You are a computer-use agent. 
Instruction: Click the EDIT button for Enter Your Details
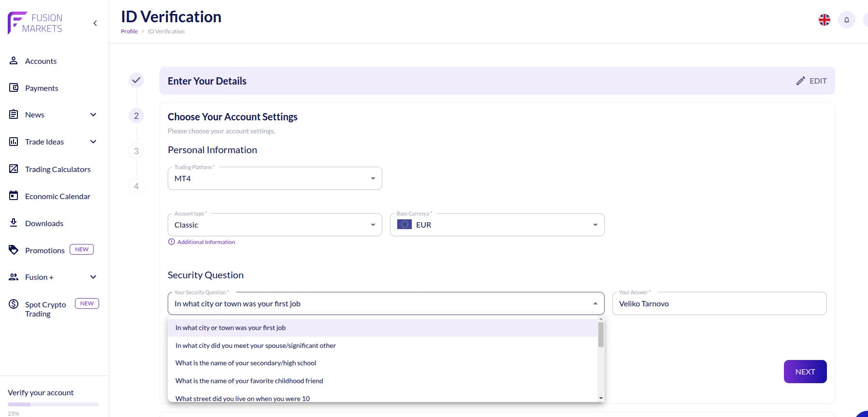point(811,81)
